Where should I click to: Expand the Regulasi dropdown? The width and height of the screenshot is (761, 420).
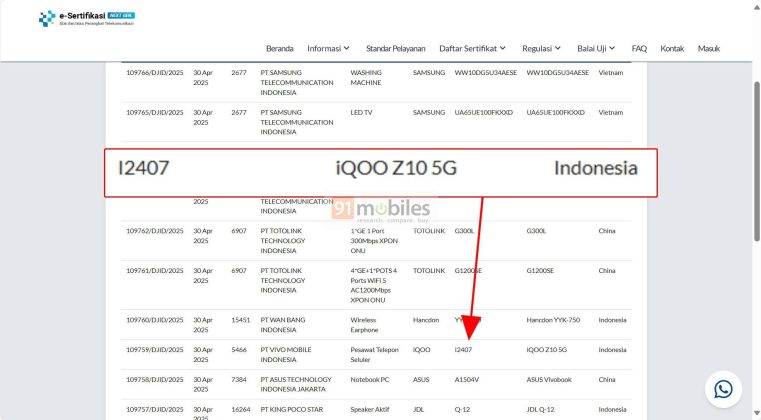[541, 49]
